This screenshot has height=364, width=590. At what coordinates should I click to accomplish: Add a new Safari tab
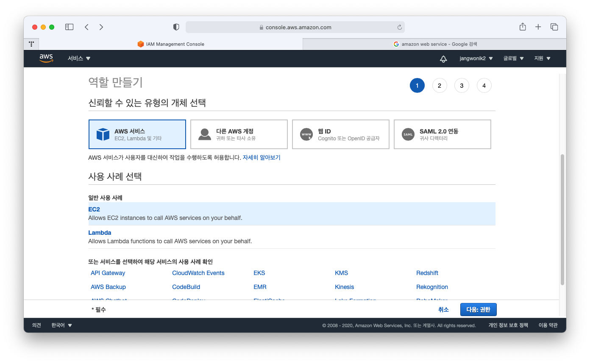pos(538,27)
